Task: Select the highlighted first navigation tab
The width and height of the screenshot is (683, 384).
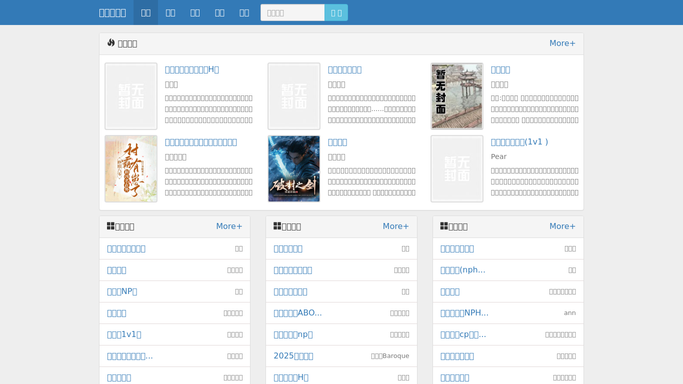Action: 145,13
